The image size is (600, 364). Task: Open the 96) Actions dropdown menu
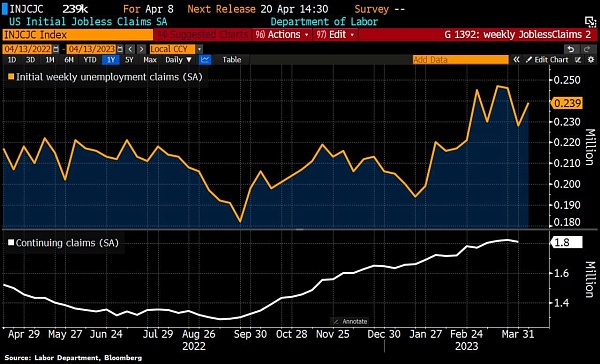coord(282,35)
